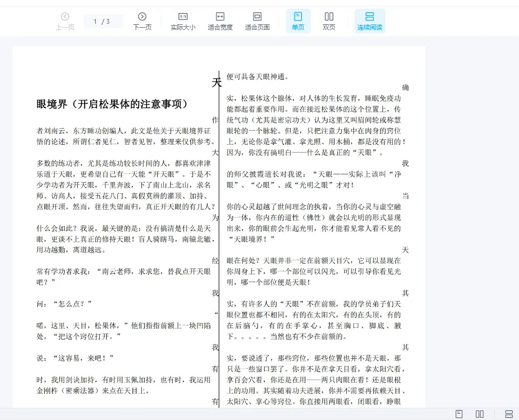Switch to double page view (双页)
This screenshot has height=420, width=519.
(x=329, y=21)
